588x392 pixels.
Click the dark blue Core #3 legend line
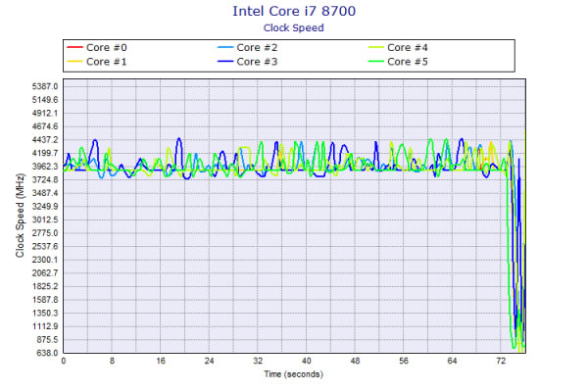click(x=225, y=61)
